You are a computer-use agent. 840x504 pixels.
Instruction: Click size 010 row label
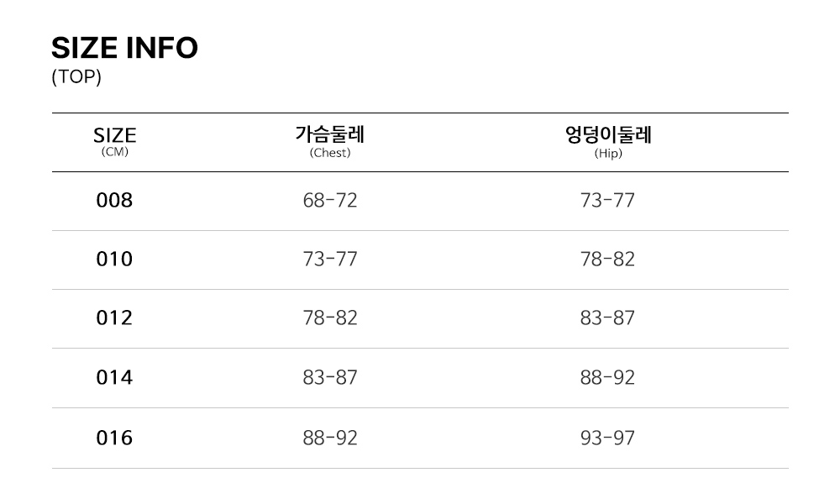tap(114, 259)
